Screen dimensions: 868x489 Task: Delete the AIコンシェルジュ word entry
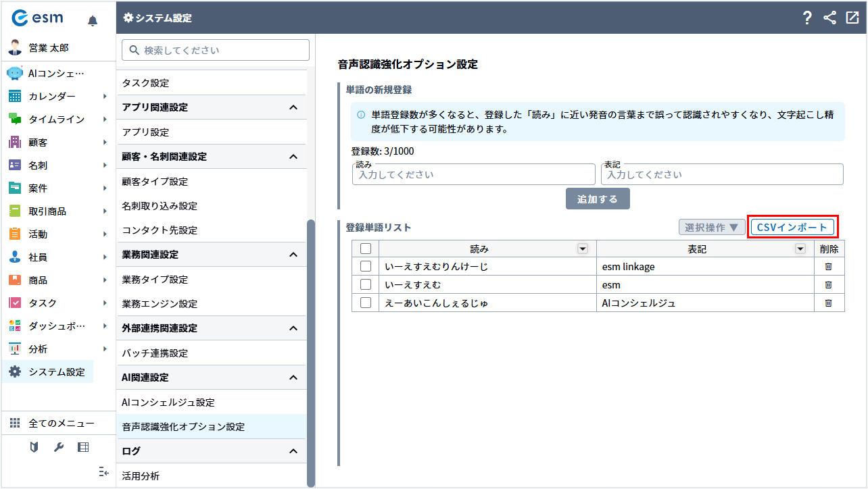point(828,303)
